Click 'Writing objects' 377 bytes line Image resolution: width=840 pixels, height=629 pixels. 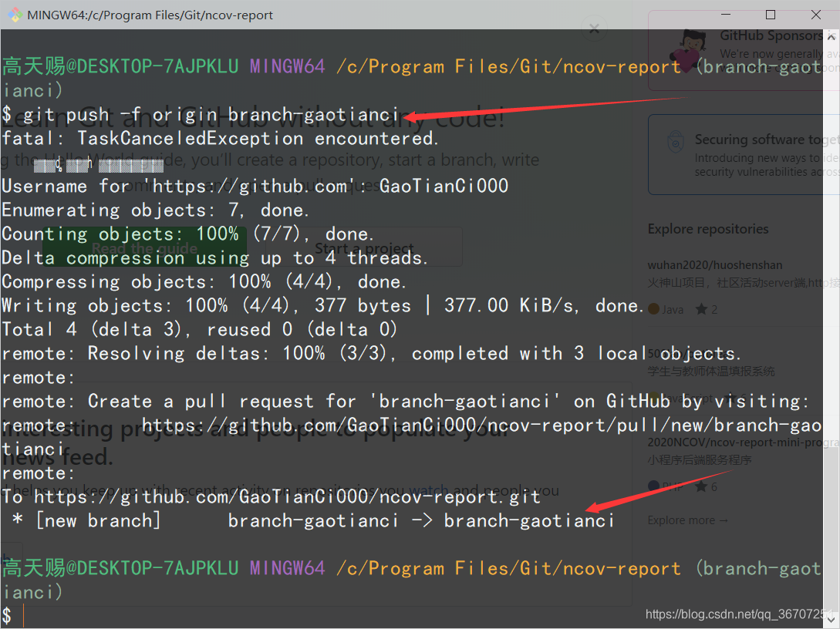(x=322, y=306)
